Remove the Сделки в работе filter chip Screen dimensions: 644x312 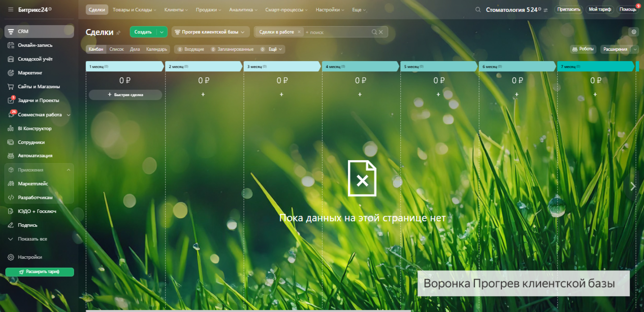click(299, 32)
